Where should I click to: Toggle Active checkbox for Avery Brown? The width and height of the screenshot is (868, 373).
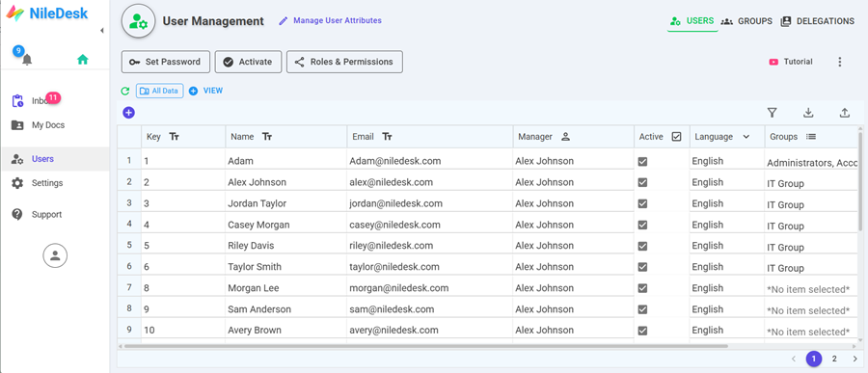coord(642,331)
